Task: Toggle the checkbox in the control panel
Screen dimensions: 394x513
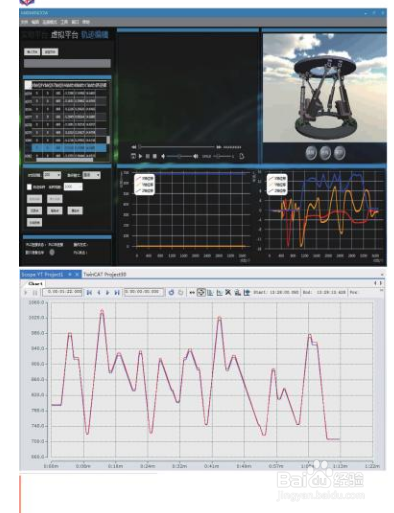Action: coord(29,187)
